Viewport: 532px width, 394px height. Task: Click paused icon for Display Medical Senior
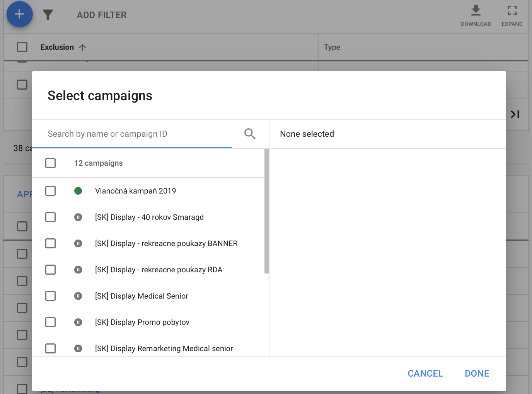pos(78,296)
